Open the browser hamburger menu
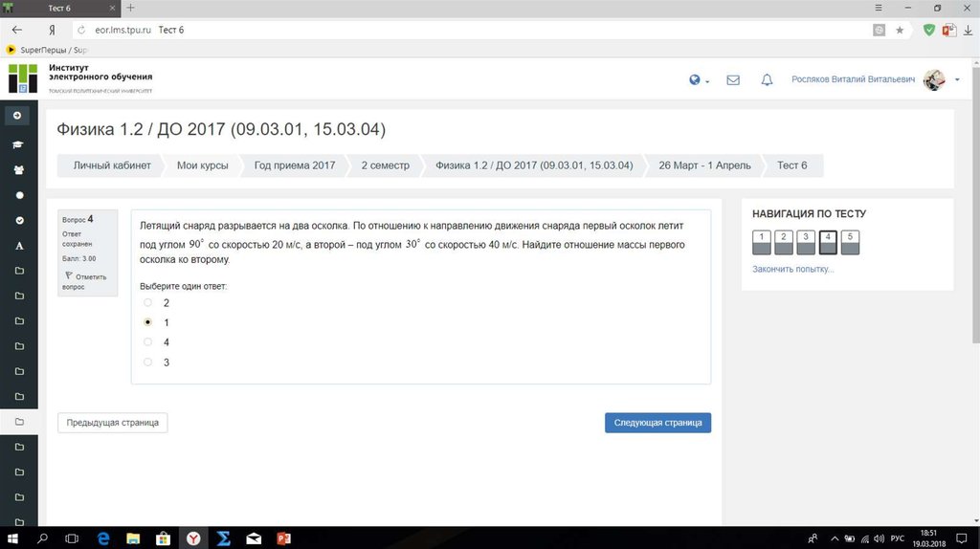The width and height of the screenshot is (980, 549). click(x=879, y=8)
